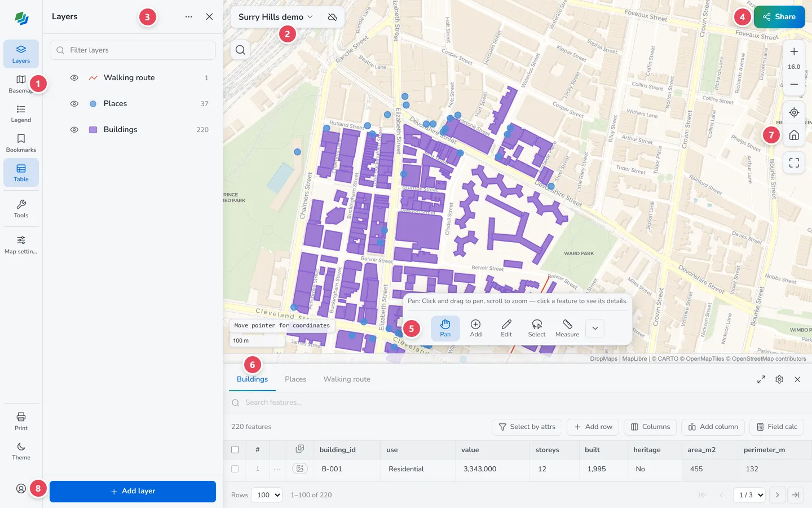Image resolution: width=812 pixels, height=508 pixels.
Task: Click the Field calc button
Action: 777,427
